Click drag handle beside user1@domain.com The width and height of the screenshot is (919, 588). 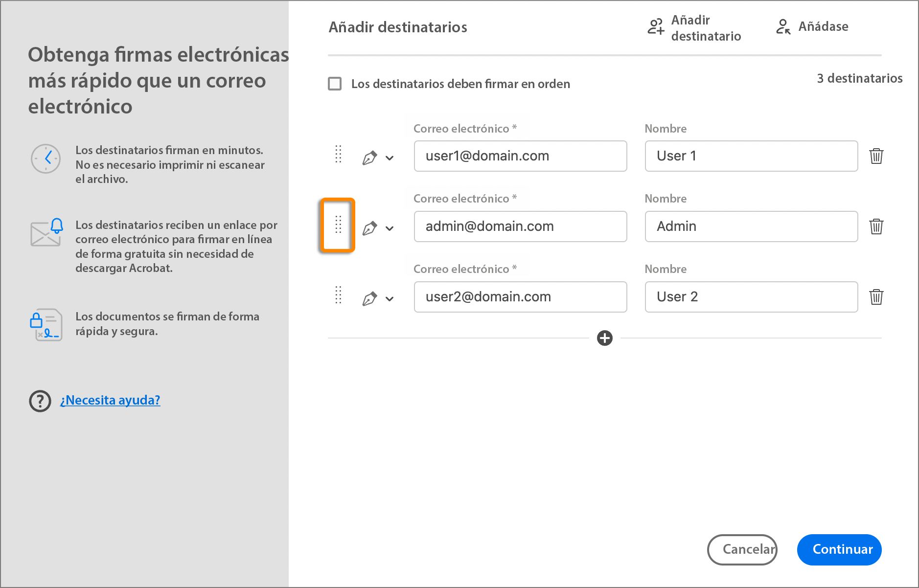338,154
